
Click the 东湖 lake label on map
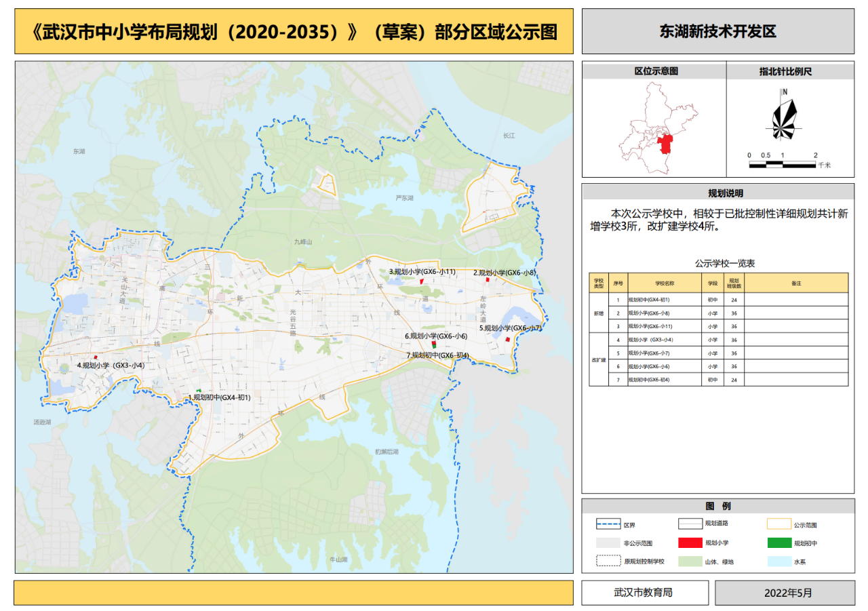click(x=79, y=151)
